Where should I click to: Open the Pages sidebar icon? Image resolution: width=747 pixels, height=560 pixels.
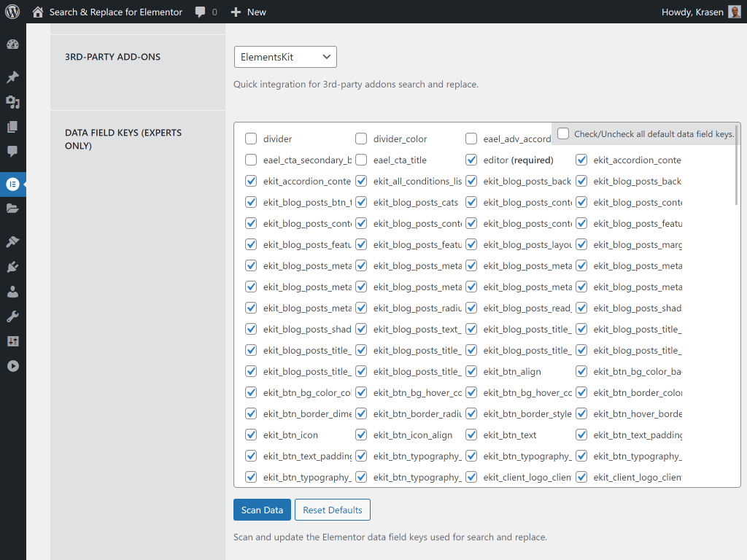[13, 127]
